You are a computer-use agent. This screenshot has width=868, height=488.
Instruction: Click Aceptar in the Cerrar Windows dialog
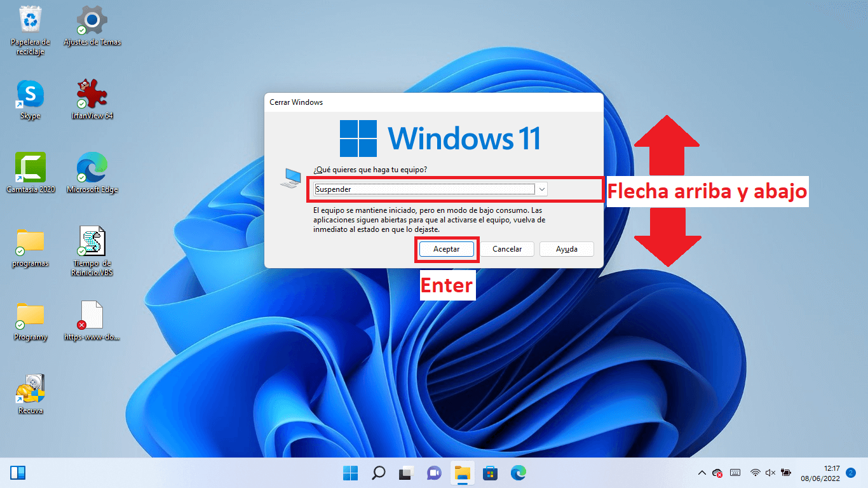pyautogui.click(x=446, y=249)
